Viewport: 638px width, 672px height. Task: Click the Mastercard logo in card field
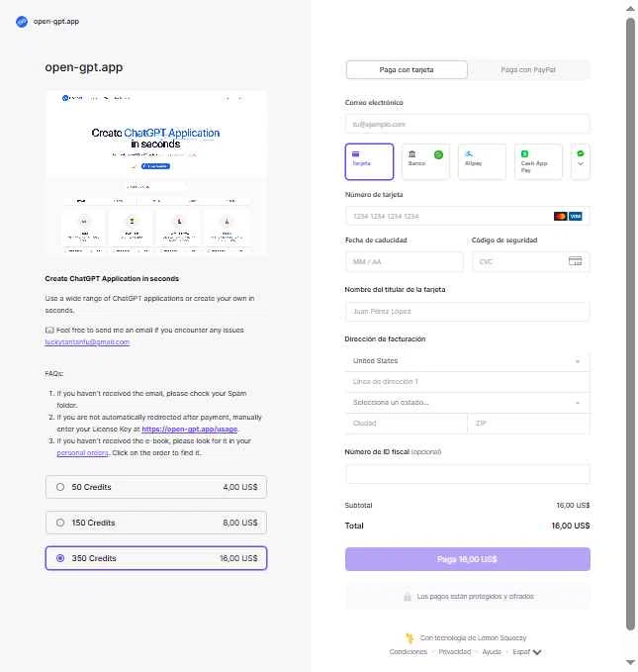tap(560, 216)
